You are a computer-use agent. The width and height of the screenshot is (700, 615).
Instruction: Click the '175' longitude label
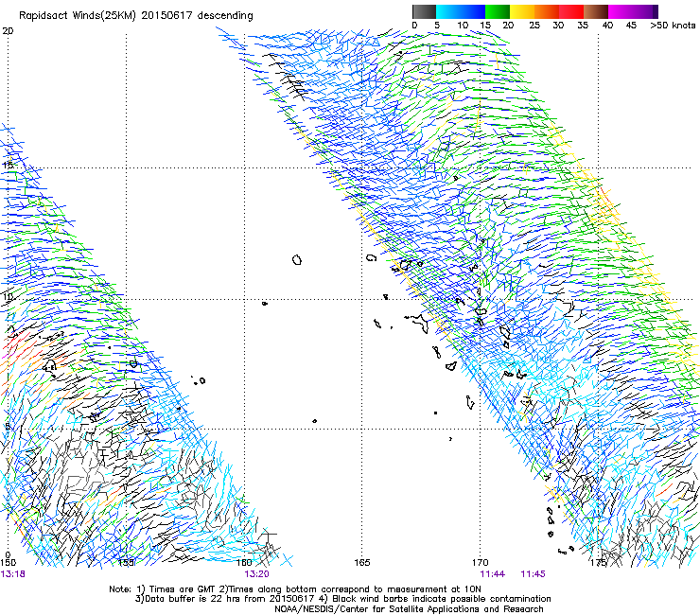coord(598,562)
